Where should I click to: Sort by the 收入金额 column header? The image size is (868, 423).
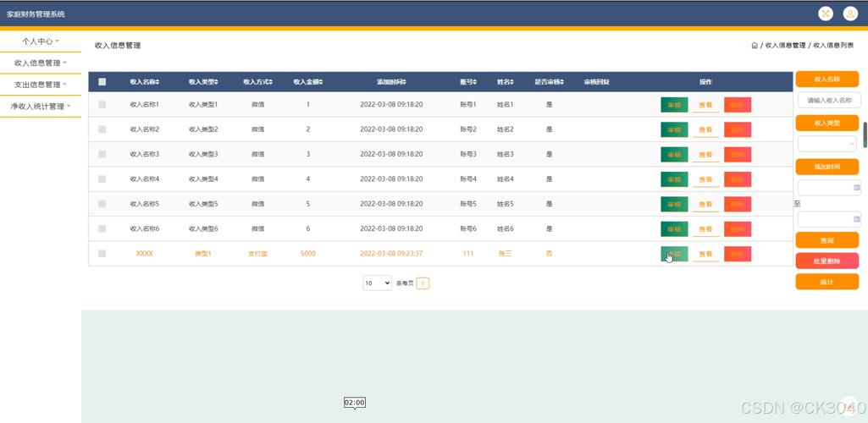(307, 82)
